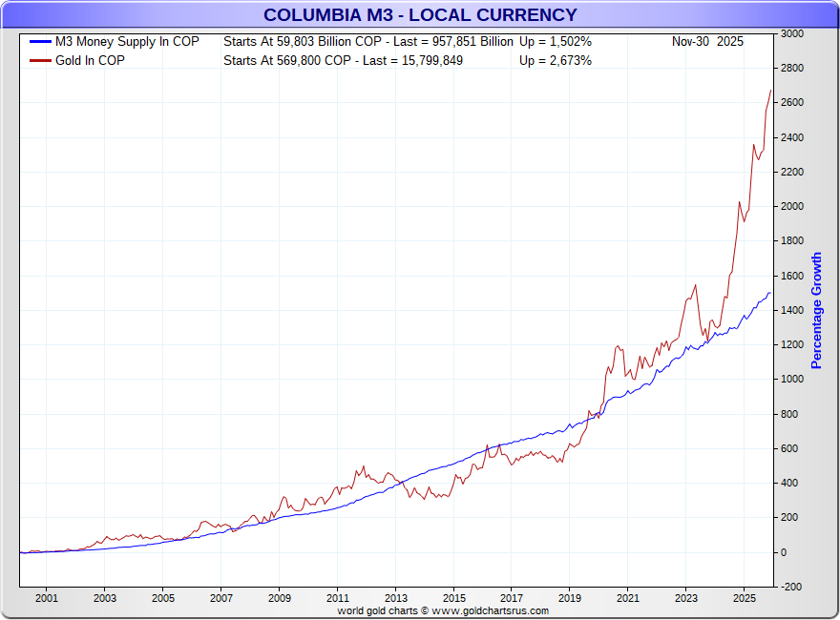Viewport: 840px width, 620px height.
Task: Click the 2200 y-axis label
Action: [x=792, y=172]
